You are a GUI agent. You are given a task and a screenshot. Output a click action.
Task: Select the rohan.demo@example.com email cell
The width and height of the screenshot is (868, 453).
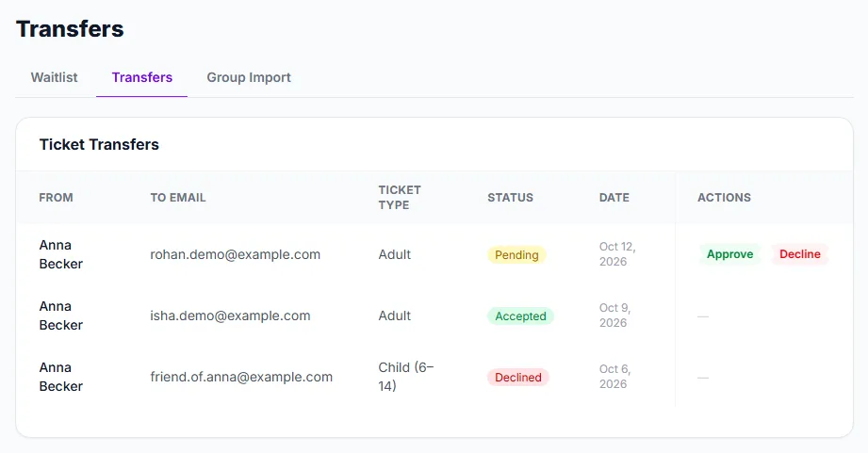coord(236,254)
